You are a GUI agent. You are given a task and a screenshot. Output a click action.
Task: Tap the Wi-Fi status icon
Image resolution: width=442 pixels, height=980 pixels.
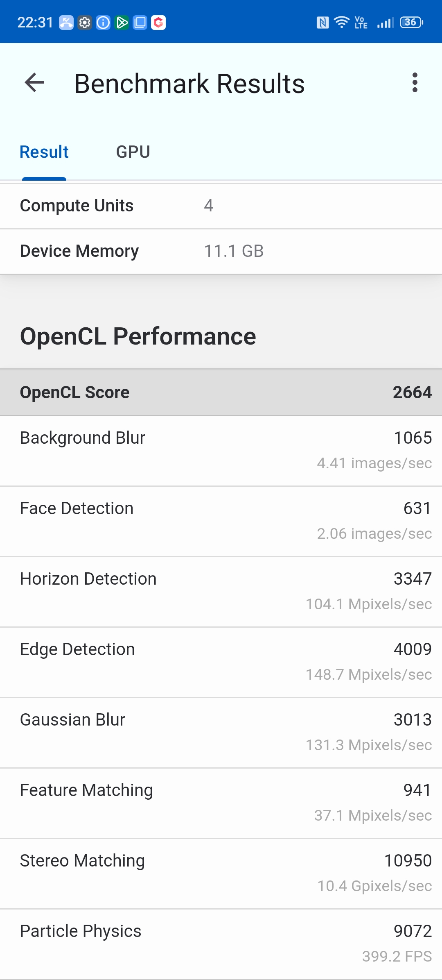tap(341, 23)
